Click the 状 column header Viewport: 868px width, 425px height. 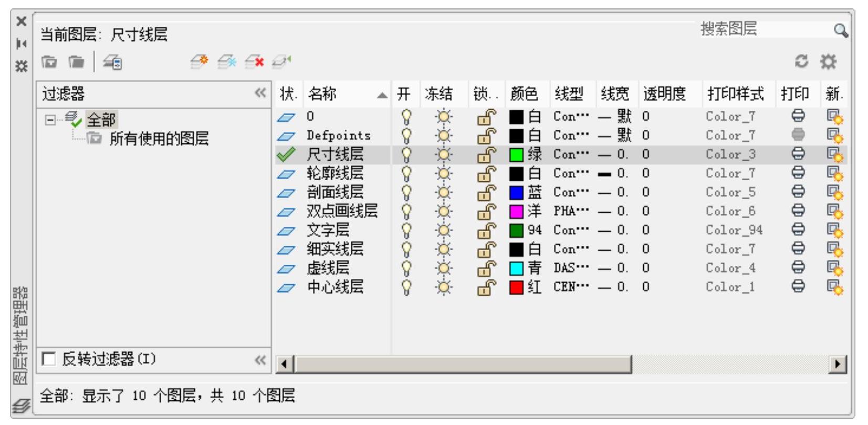[289, 94]
